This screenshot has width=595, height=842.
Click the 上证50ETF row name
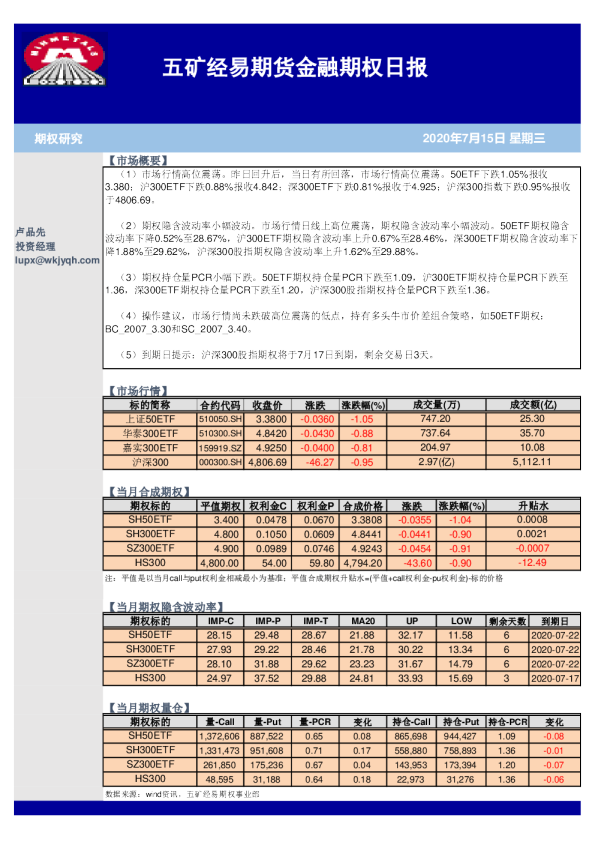pyautogui.click(x=150, y=419)
